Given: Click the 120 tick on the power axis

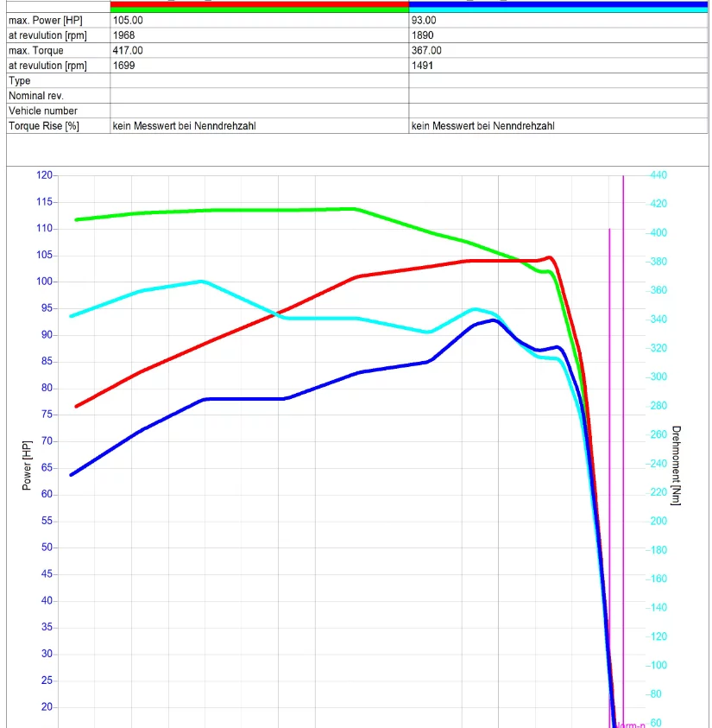Looking at the screenshot, I should tap(44, 175).
